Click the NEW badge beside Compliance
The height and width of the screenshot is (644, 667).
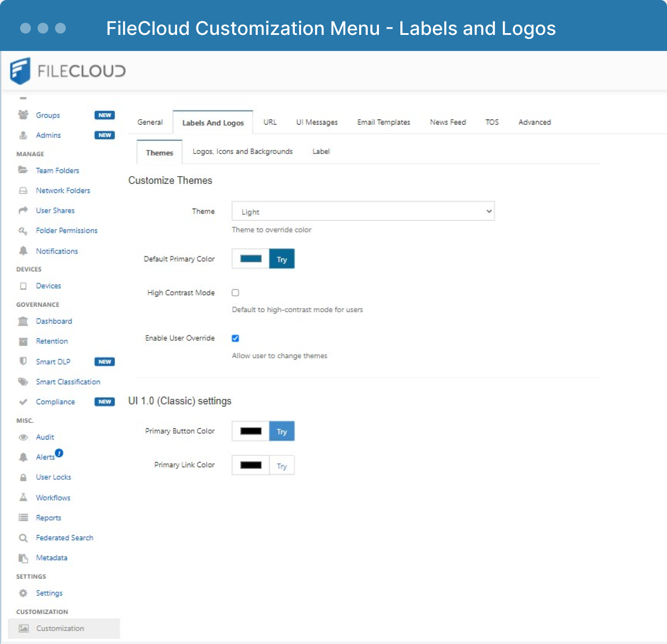click(x=105, y=402)
